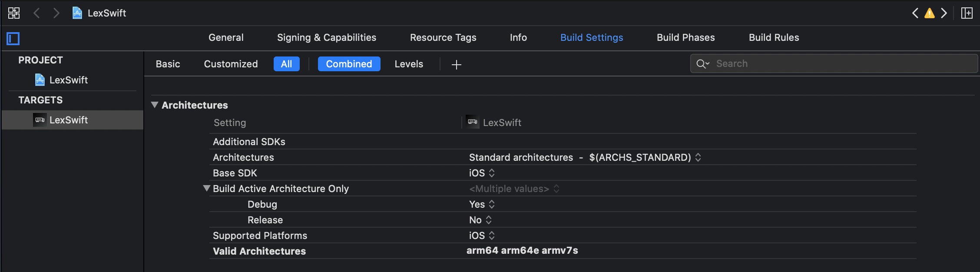The width and height of the screenshot is (980, 272).
Task: Hide the project and targets sidebar
Action: pyautogui.click(x=13, y=39)
